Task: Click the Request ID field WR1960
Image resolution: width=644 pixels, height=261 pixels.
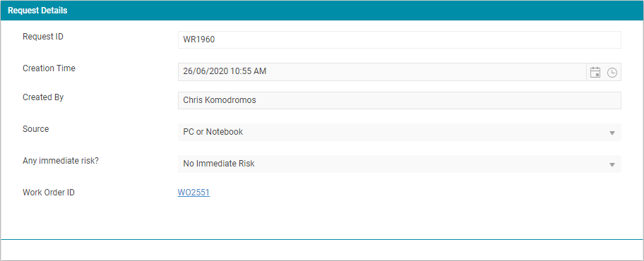Action: (x=399, y=40)
